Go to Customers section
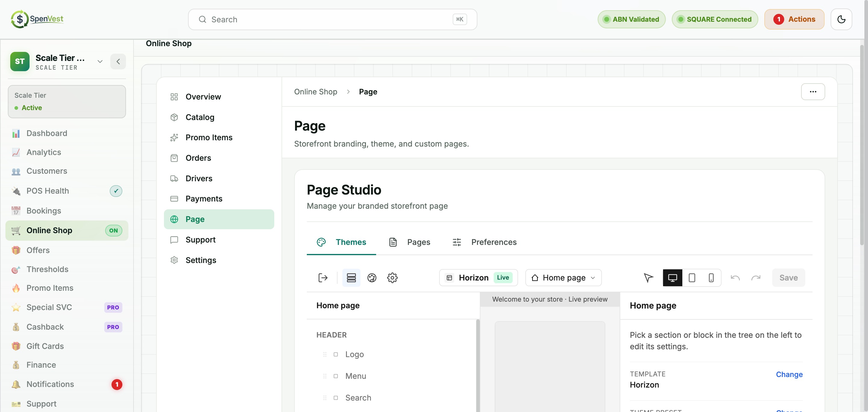The width and height of the screenshot is (868, 412). (67, 171)
